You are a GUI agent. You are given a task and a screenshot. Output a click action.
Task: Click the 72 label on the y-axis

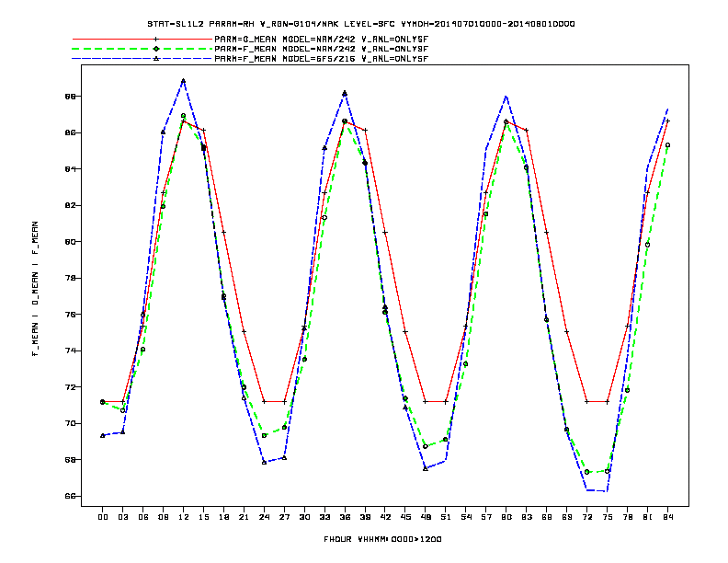click(70, 387)
